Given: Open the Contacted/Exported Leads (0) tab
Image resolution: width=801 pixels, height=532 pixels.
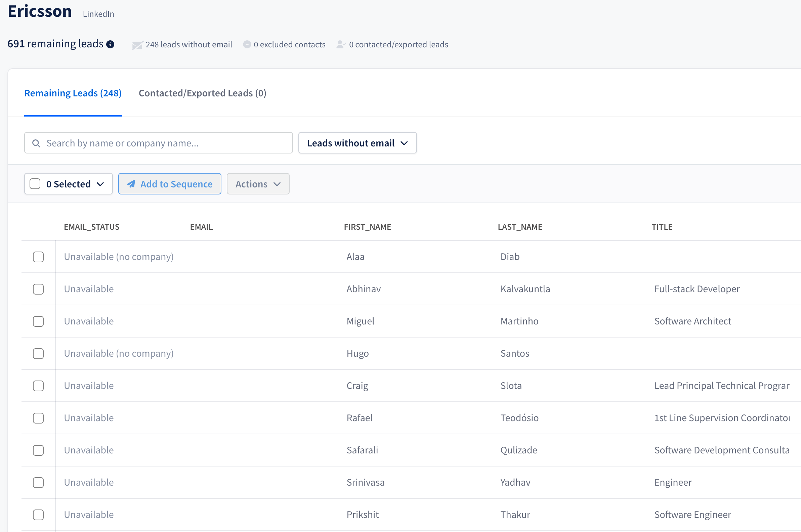Looking at the screenshot, I should coord(203,93).
